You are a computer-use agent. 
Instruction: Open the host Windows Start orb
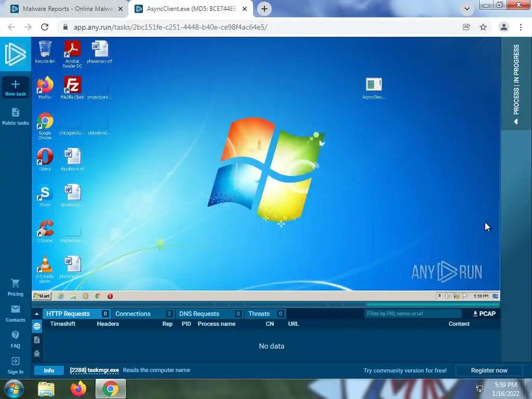click(x=14, y=389)
